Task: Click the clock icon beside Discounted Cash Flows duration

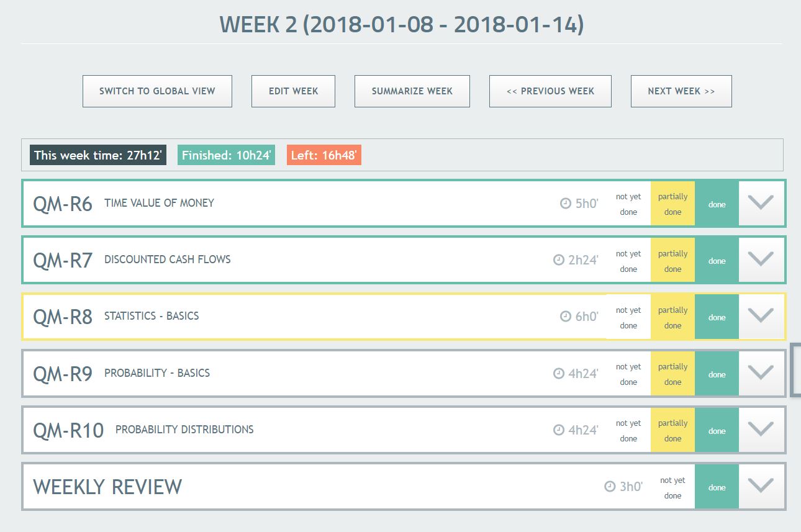Action: 559,260
